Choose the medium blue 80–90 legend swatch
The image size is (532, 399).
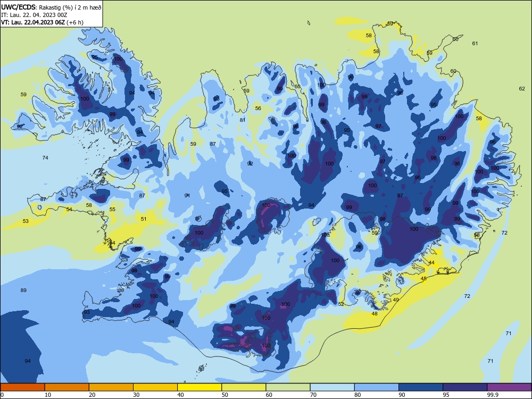pos(377,387)
